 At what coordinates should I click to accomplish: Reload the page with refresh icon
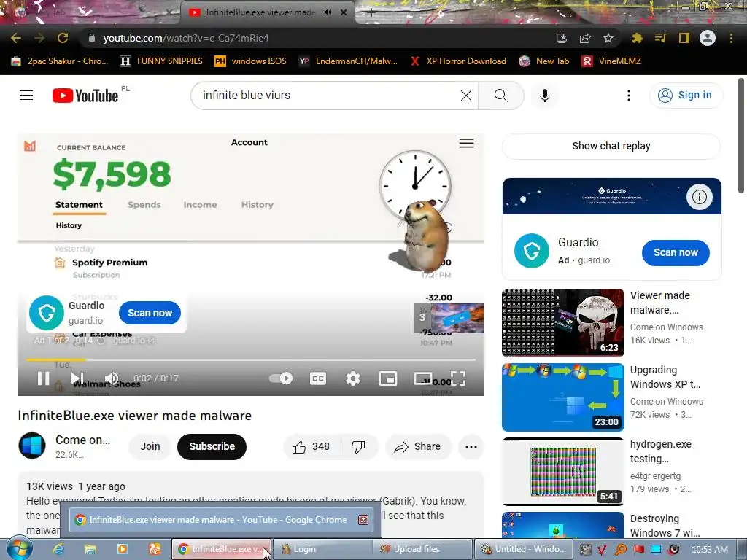coord(63,38)
